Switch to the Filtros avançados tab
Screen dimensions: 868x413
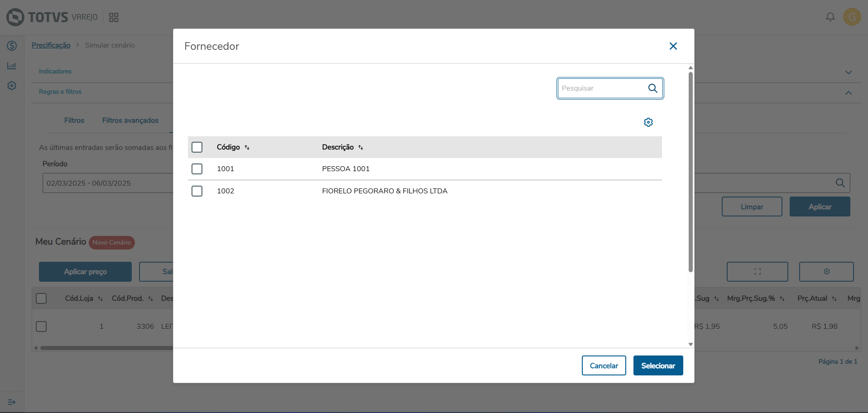pyautogui.click(x=130, y=120)
